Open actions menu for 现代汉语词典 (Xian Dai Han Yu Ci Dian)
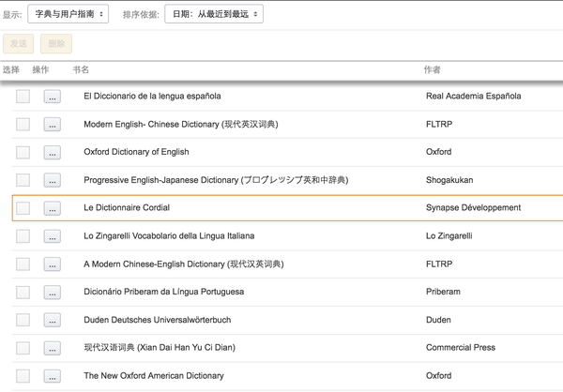Image resolution: width=563 pixels, height=392 pixels. (x=52, y=348)
